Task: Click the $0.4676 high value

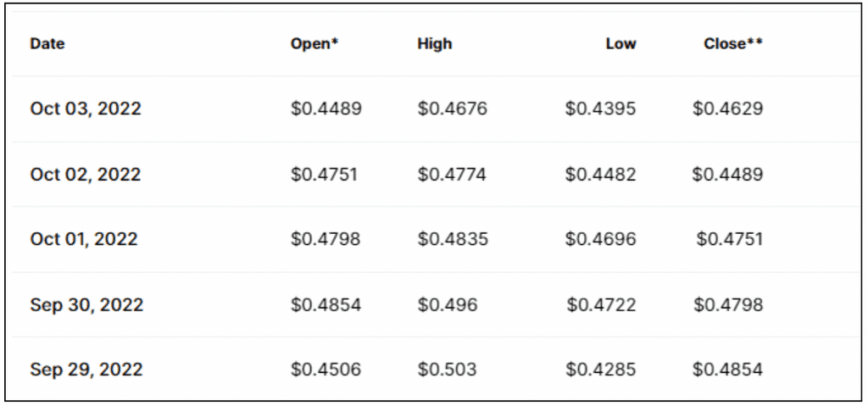Action: 453,108
